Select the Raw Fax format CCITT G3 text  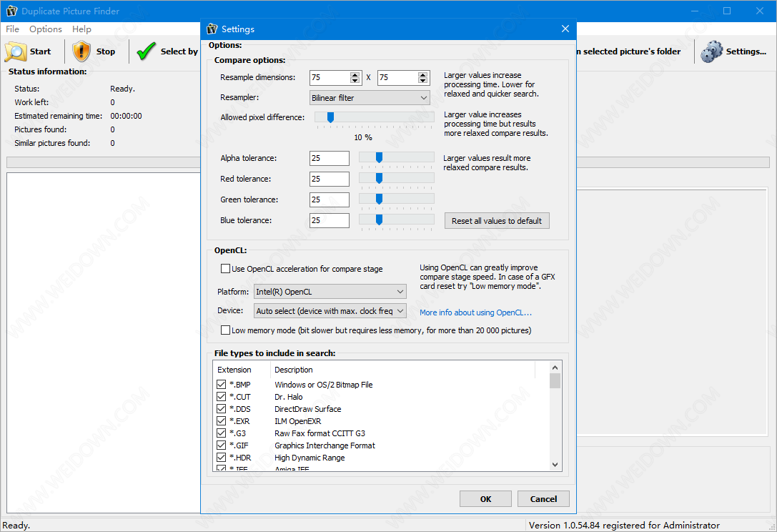(320, 433)
